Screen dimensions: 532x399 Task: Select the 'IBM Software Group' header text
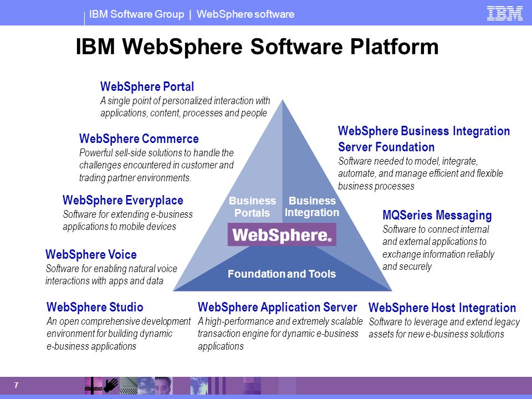[136, 14]
